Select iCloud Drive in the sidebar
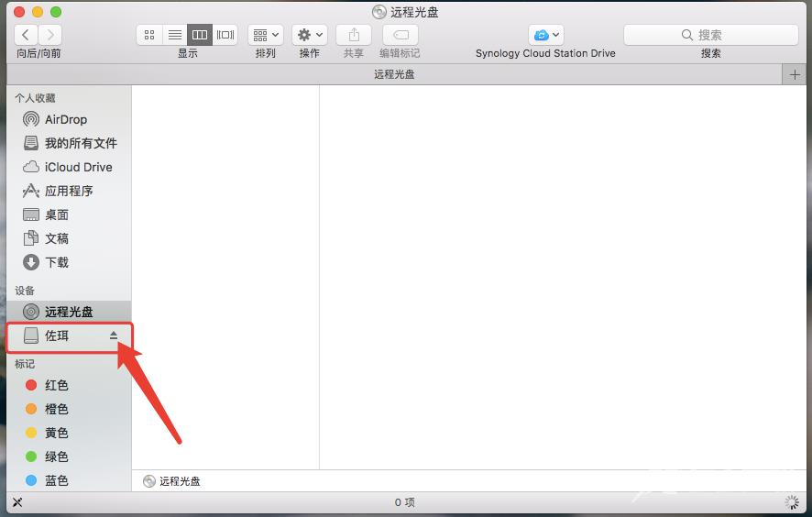This screenshot has height=517, width=812. (78, 167)
